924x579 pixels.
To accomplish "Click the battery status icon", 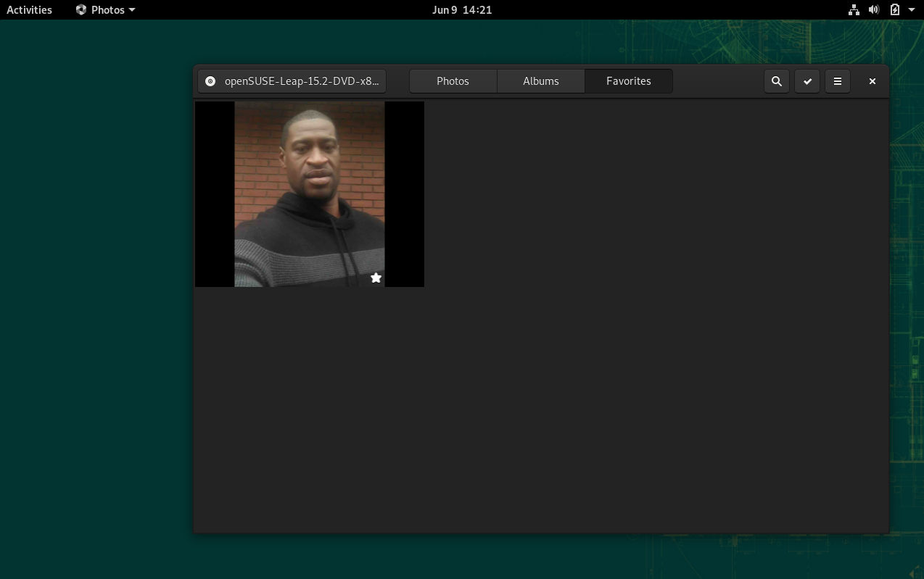I will [x=895, y=10].
